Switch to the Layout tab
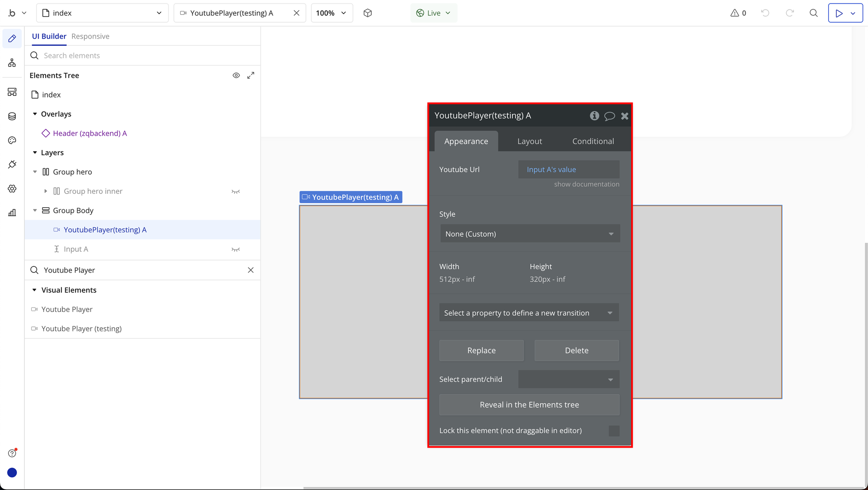 click(529, 141)
